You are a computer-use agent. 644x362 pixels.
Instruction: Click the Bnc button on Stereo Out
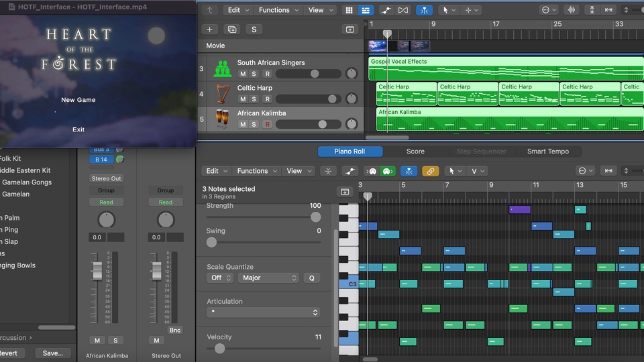[x=174, y=330]
